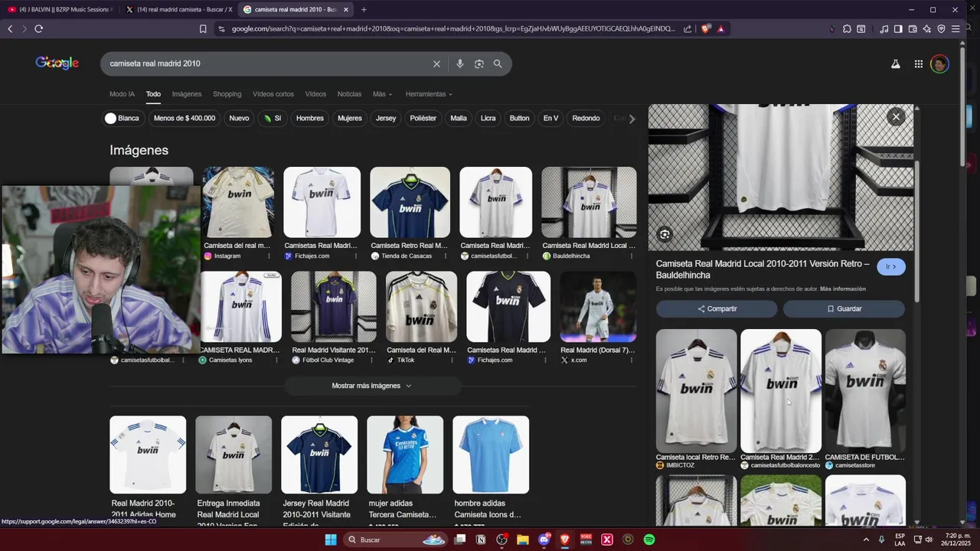
Task: Expand the Más search menu
Action: [x=382, y=94]
